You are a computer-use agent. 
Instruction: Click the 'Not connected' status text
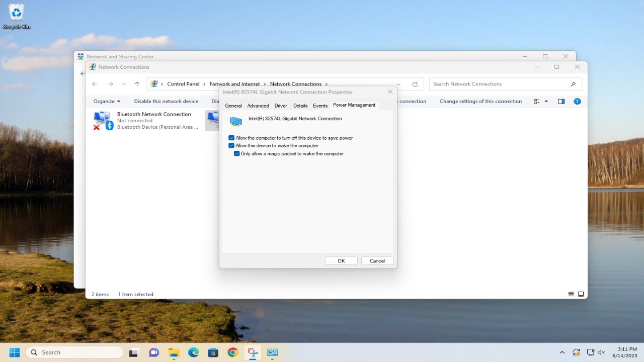point(135,121)
